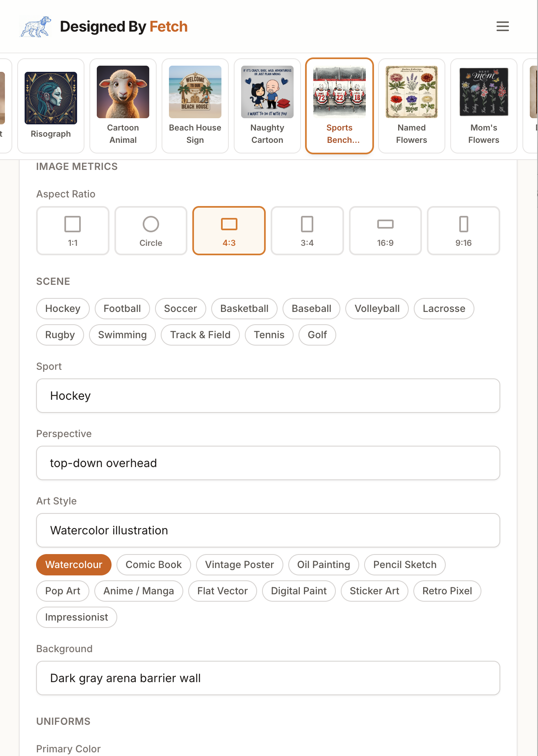Select the Impressionist art style

77,617
